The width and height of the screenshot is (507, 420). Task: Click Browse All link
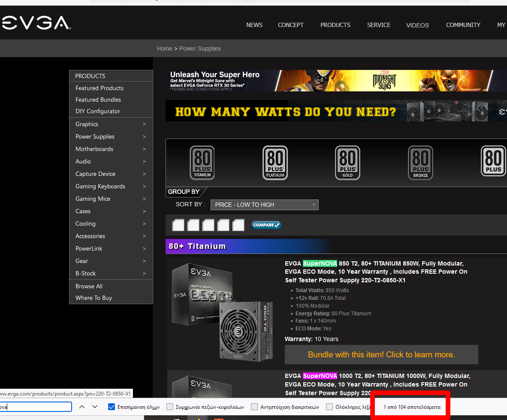pyautogui.click(x=89, y=286)
